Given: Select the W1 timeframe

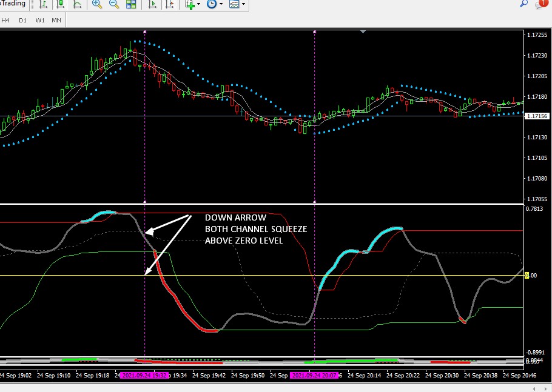Looking at the screenshot, I should click(40, 21).
